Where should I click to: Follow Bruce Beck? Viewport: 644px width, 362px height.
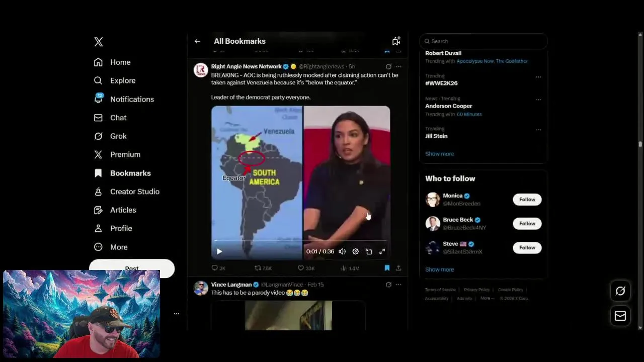click(527, 224)
